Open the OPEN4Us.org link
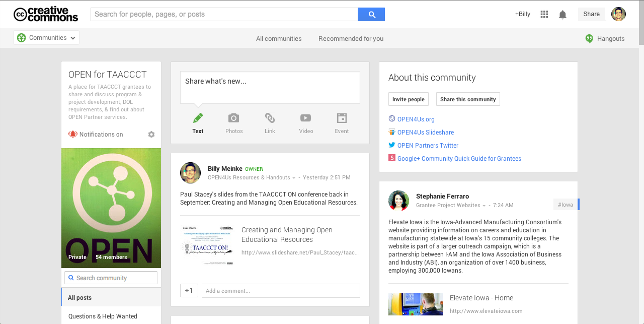 coord(416,119)
